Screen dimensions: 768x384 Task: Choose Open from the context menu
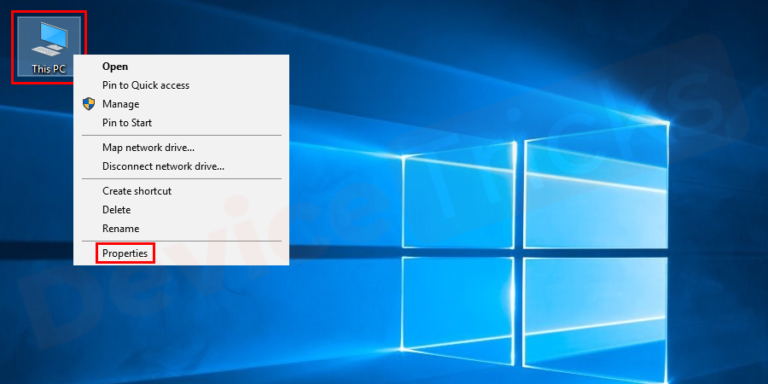point(181,67)
